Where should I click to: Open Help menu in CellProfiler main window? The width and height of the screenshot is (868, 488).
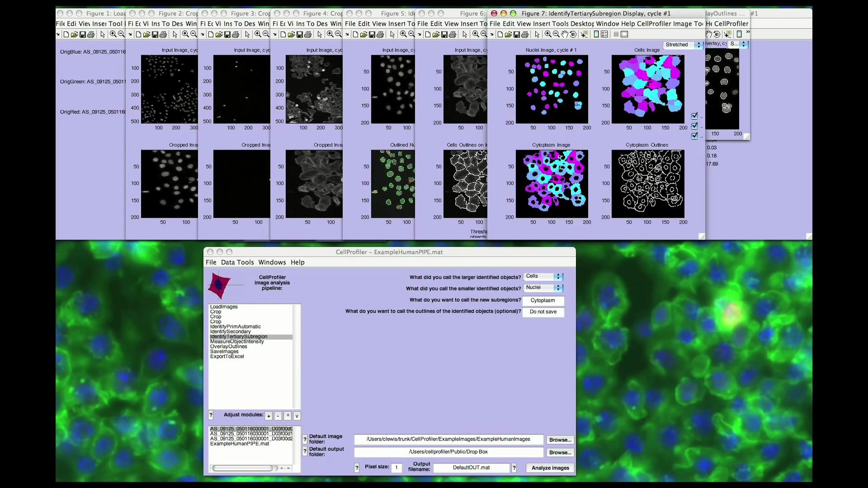tap(297, 263)
